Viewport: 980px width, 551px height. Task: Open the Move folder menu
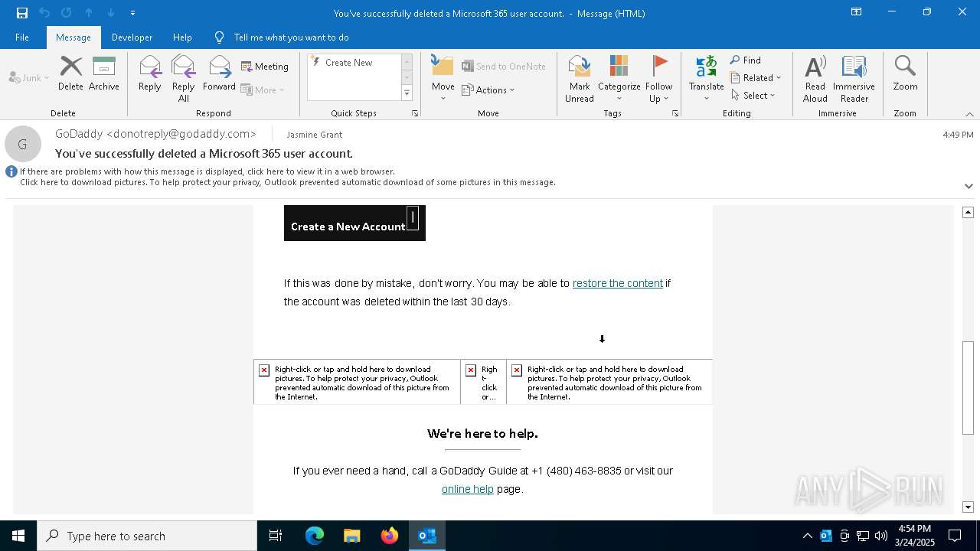443,79
